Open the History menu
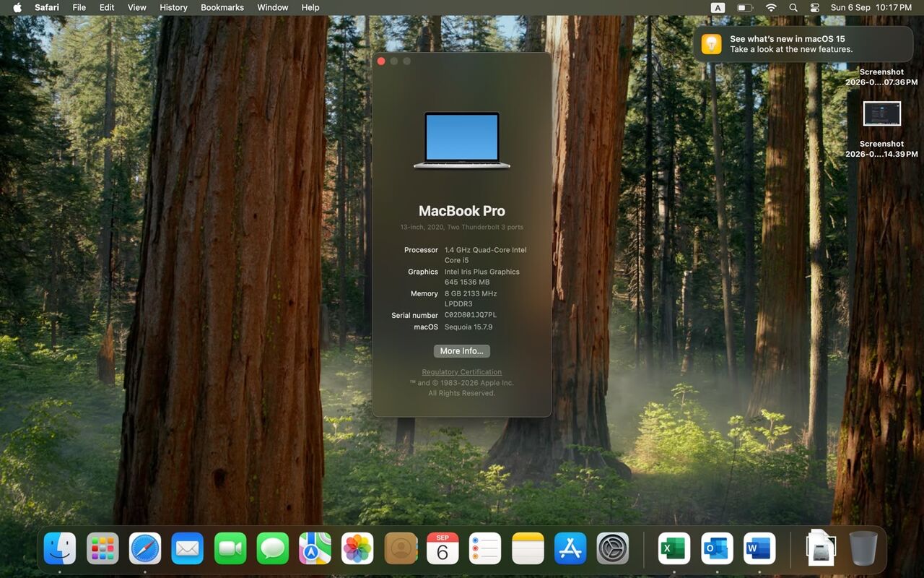 pos(173,7)
